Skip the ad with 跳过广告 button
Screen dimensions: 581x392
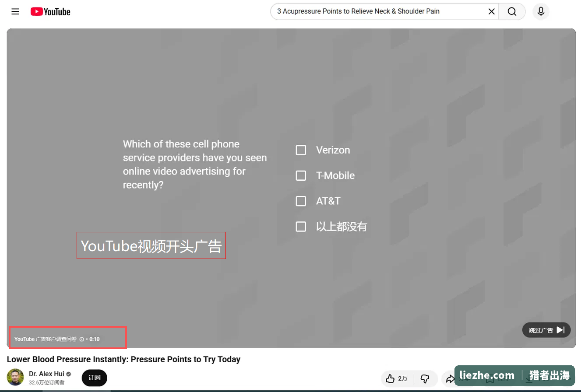coord(546,330)
